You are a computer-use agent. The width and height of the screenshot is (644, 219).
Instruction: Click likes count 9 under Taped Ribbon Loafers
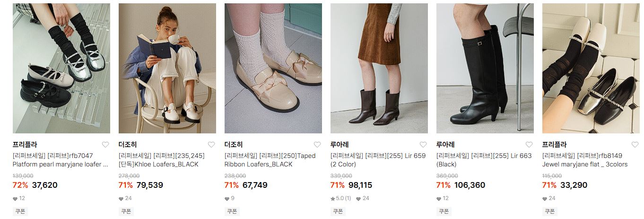pyautogui.click(x=229, y=199)
